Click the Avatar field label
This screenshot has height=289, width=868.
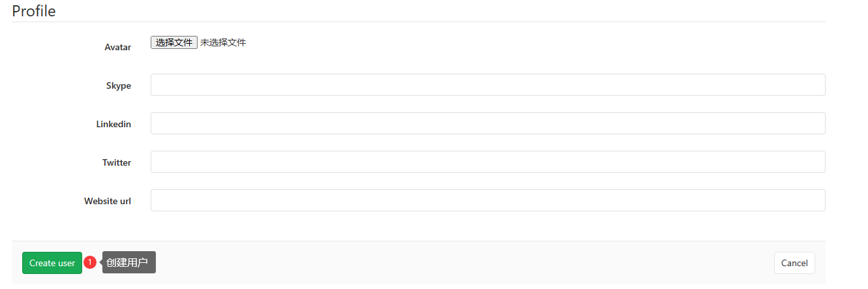pos(118,47)
